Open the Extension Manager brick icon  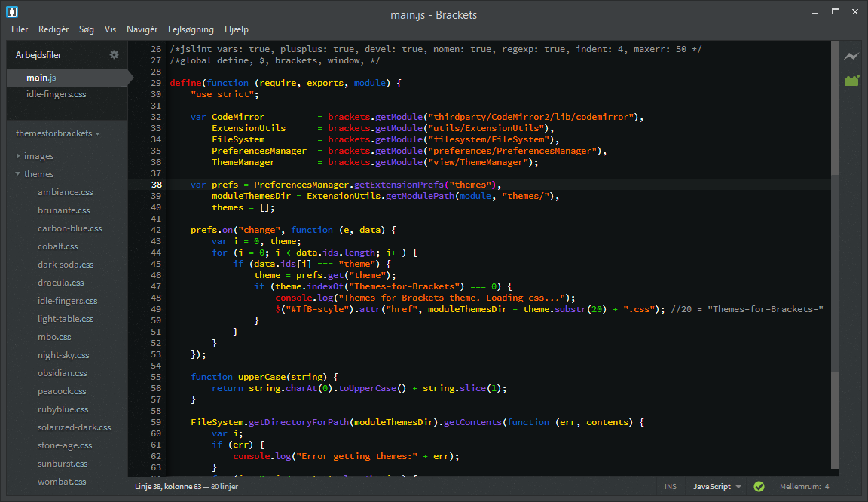tap(851, 81)
